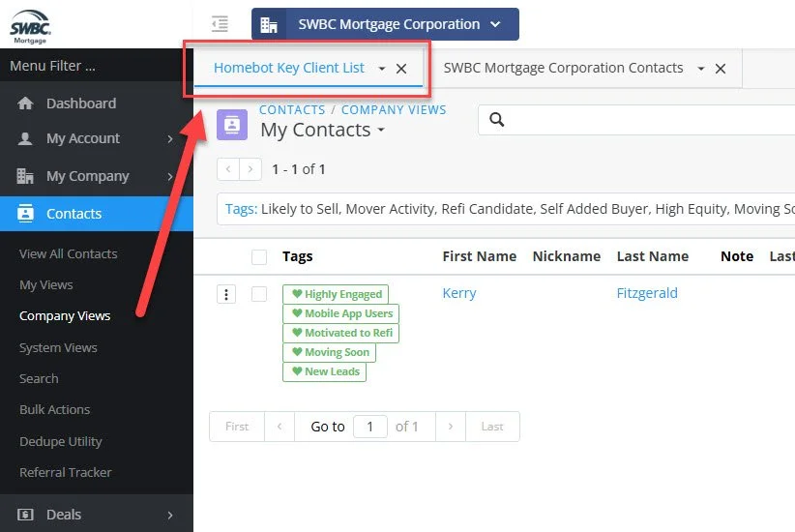Close the Homebot Key Client List tab
This screenshot has height=532, width=795.
click(x=401, y=69)
